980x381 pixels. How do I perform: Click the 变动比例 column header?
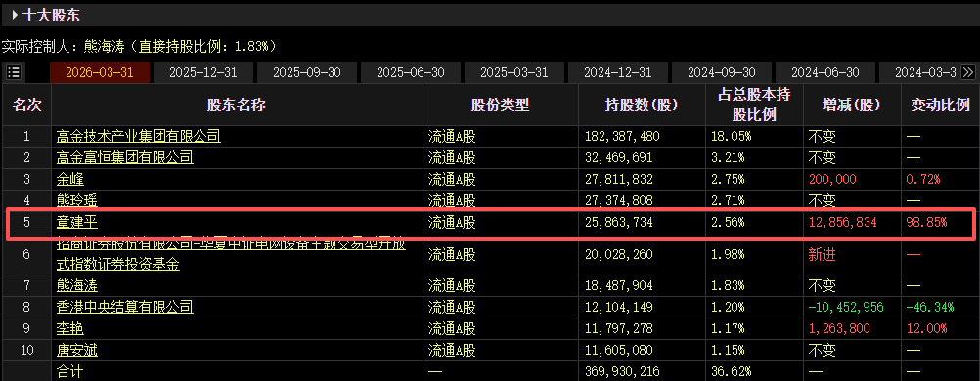coord(940,105)
